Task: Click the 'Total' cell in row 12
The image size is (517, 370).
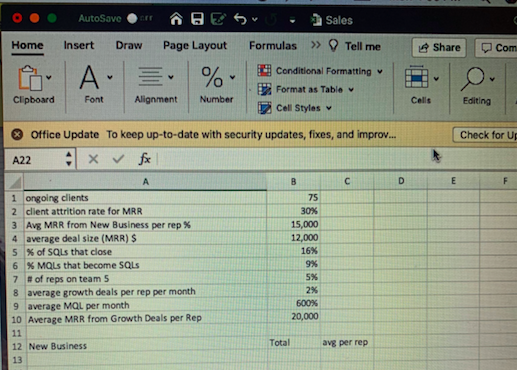Action: click(294, 343)
